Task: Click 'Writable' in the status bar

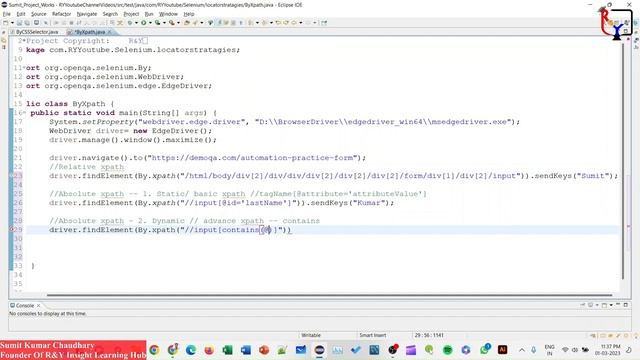Action: (x=311, y=335)
